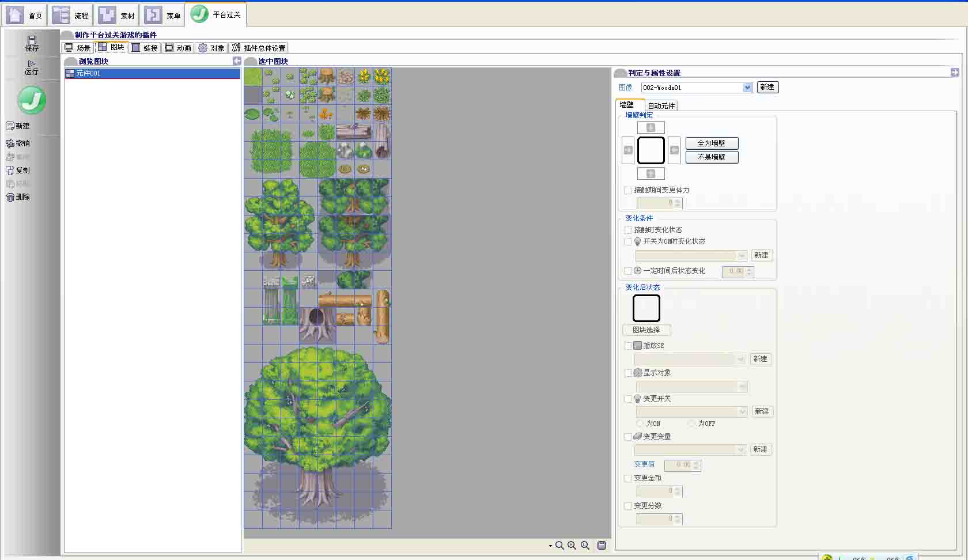Screen dimensions: 968x560
Task: Click 新建 button next to 图像 dropdown
Action: pyautogui.click(x=767, y=87)
